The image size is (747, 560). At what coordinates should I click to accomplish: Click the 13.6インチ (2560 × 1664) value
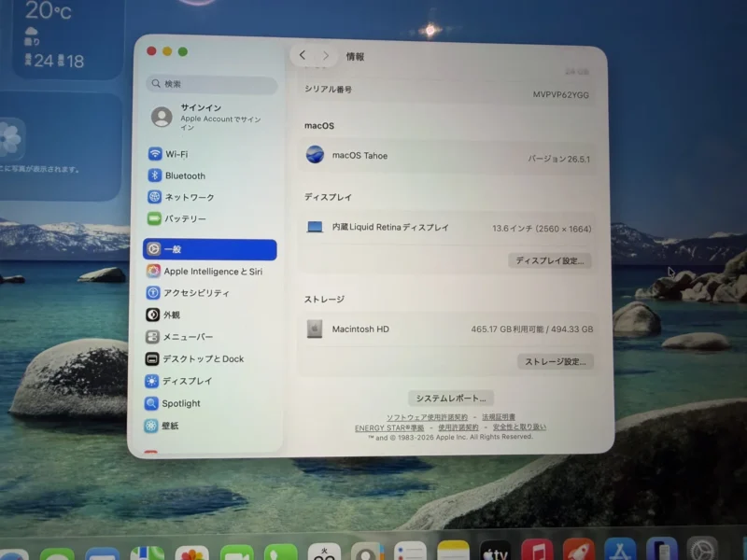542,229
